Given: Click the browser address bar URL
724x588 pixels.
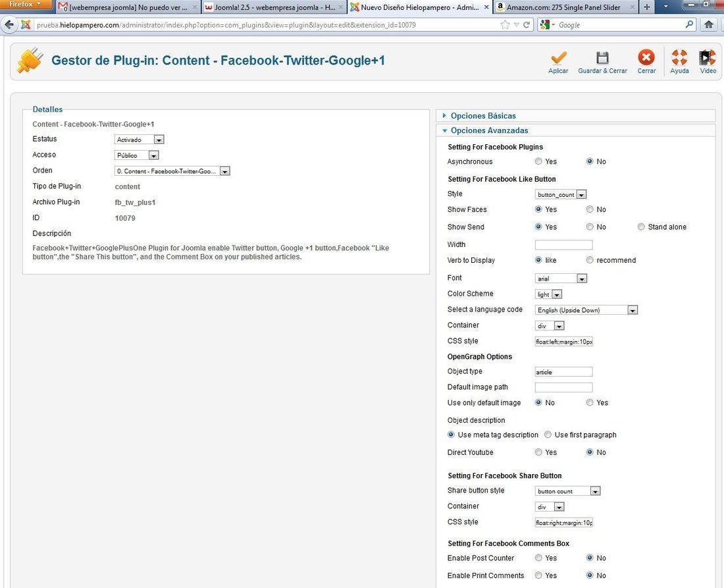Looking at the screenshot, I should pos(226,25).
